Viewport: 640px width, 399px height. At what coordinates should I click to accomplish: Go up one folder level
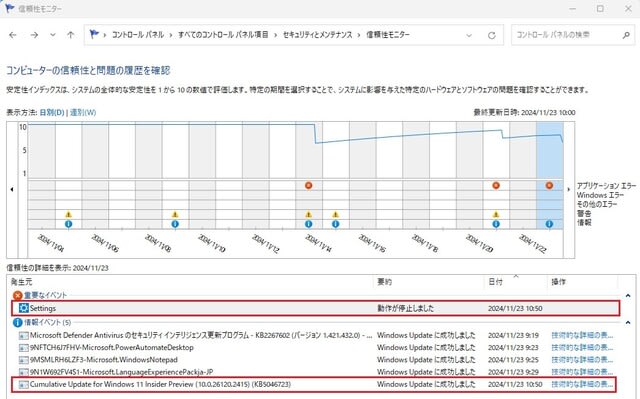[x=71, y=35]
